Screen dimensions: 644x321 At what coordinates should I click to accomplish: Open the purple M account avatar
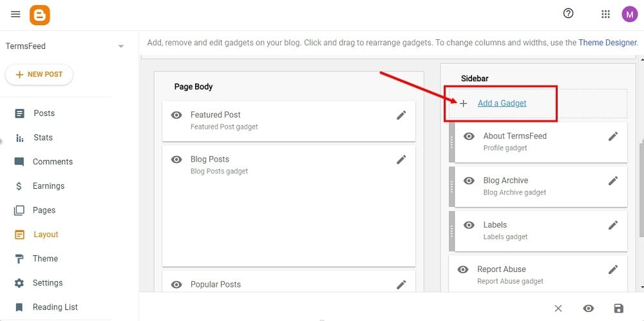pos(630,14)
